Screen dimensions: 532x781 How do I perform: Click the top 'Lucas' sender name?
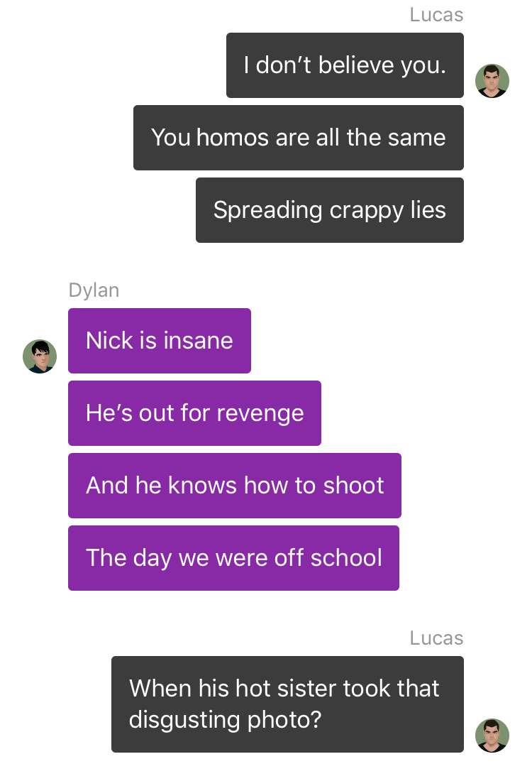click(436, 15)
